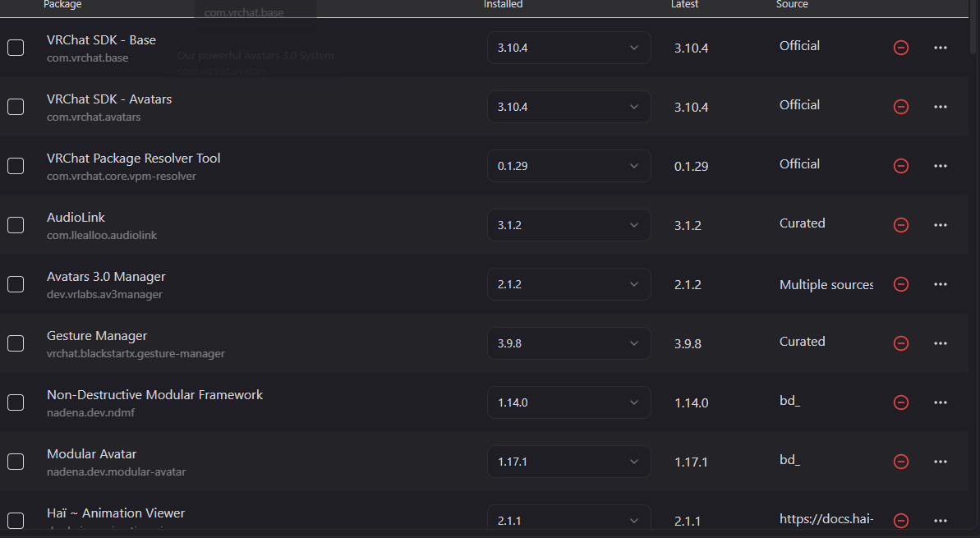Remove Avatars 3.0 Manager package

point(900,284)
